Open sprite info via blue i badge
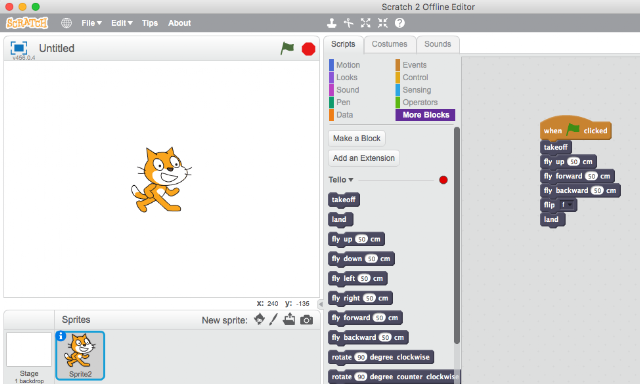The image size is (640, 384). tap(60, 335)
